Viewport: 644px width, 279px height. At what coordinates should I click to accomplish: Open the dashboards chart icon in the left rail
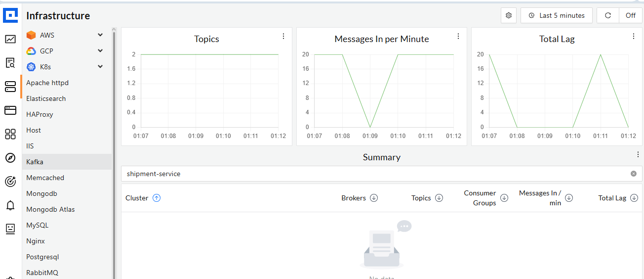click(10, 39)
